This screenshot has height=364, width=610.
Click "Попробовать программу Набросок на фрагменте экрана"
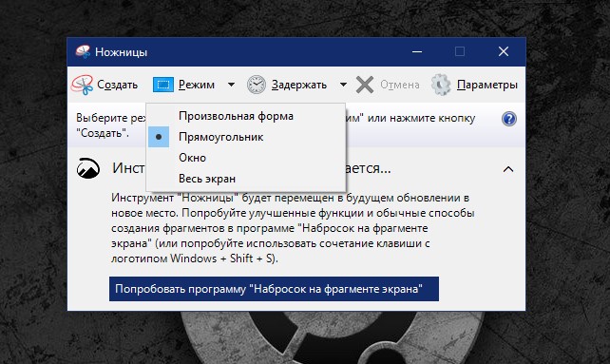274,289
